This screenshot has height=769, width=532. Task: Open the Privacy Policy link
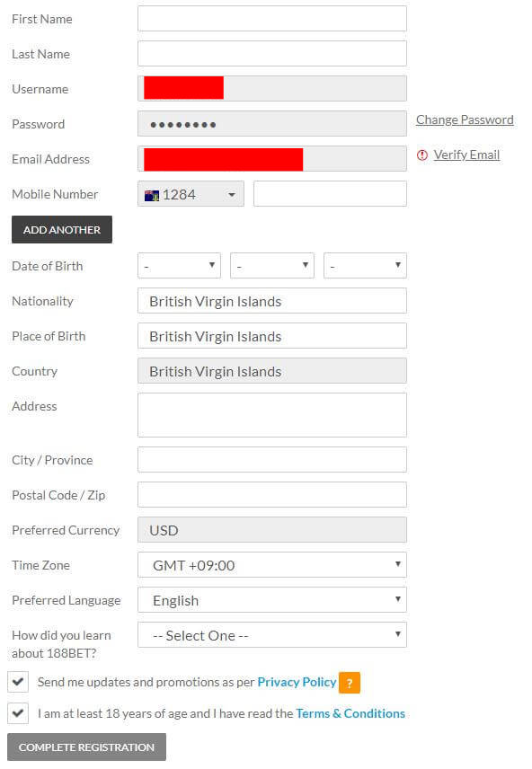tap(297, 682)
